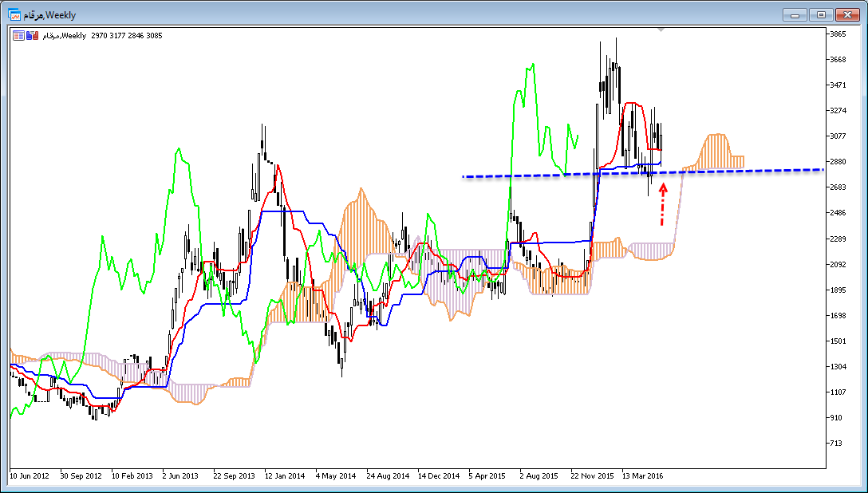Click price label 1107 on the price scale
Viewport: 868px width, 493px height.
[x=838, y=392]
